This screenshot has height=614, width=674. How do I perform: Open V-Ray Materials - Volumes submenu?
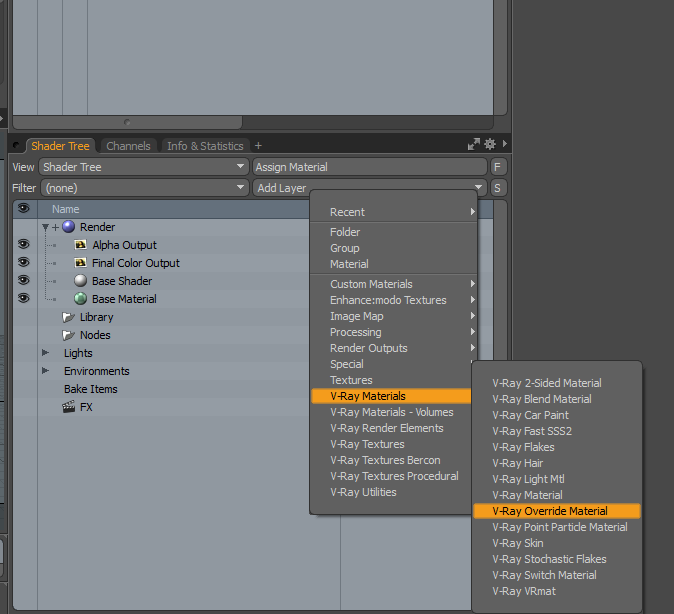tap(392, 412)
